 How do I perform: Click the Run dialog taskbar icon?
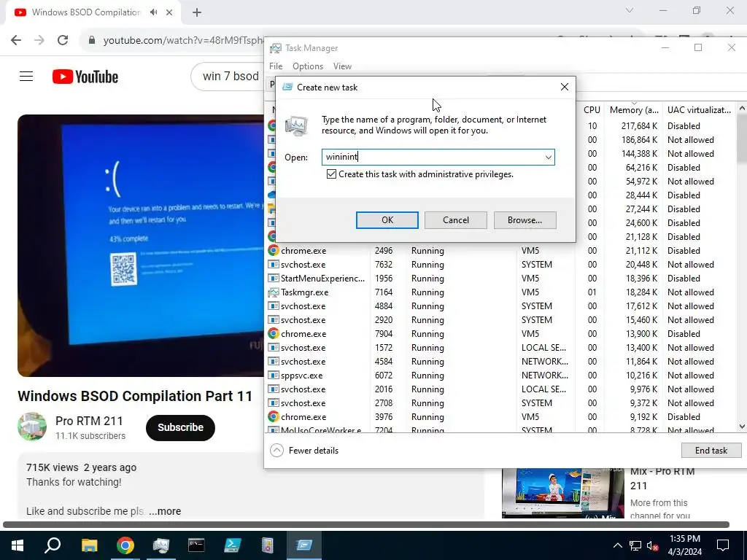point(304,545)
